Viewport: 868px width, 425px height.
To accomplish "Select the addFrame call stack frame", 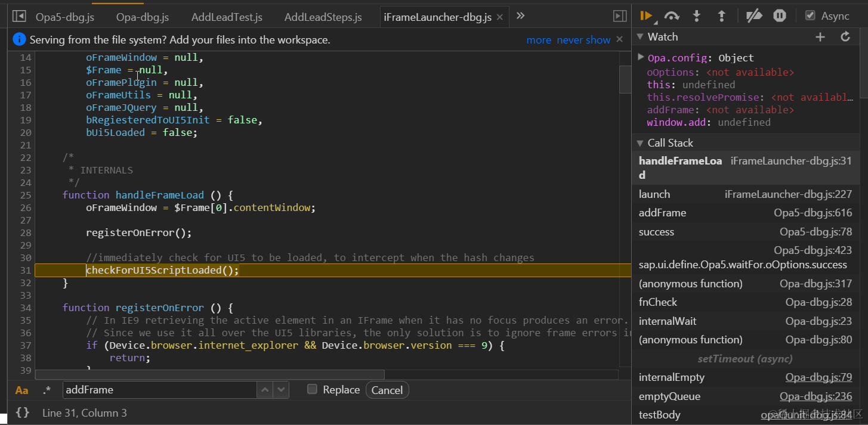I will (x=745, y=213).
